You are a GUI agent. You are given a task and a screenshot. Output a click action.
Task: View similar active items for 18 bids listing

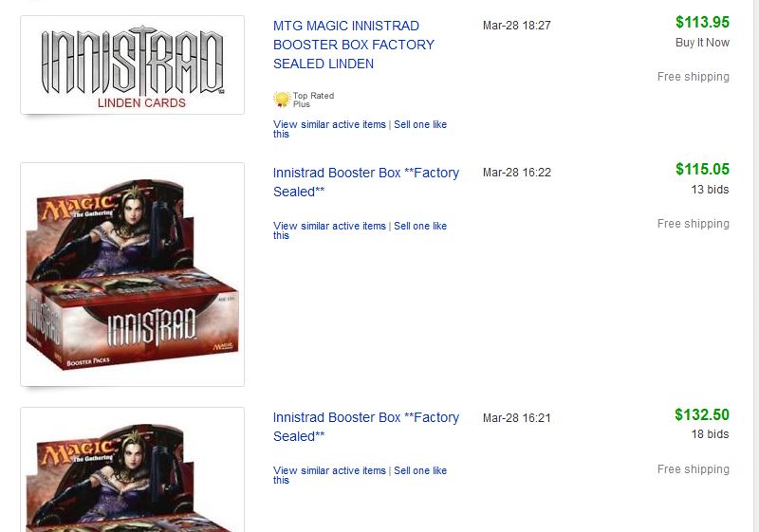[329, 470]
